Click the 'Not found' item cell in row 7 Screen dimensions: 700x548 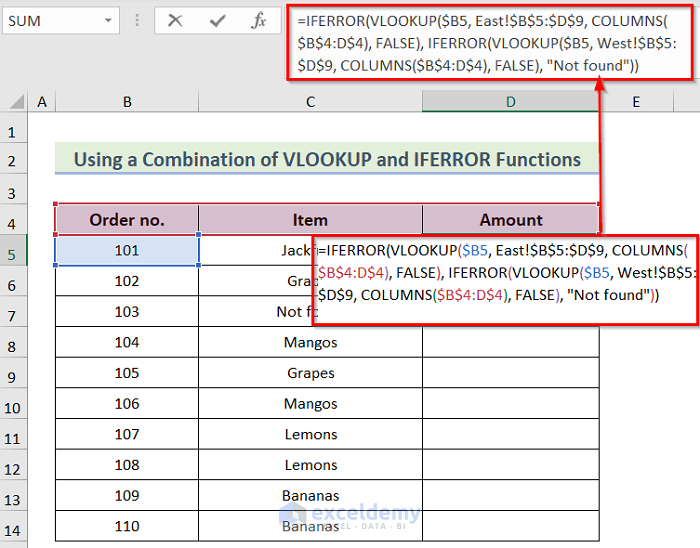click(x=256, y=311)
